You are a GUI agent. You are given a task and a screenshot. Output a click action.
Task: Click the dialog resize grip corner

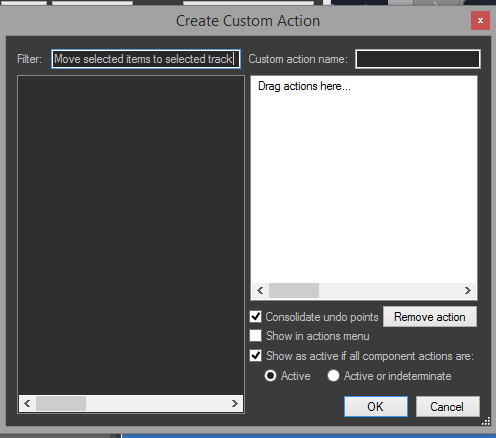click(x=486, y=421)
